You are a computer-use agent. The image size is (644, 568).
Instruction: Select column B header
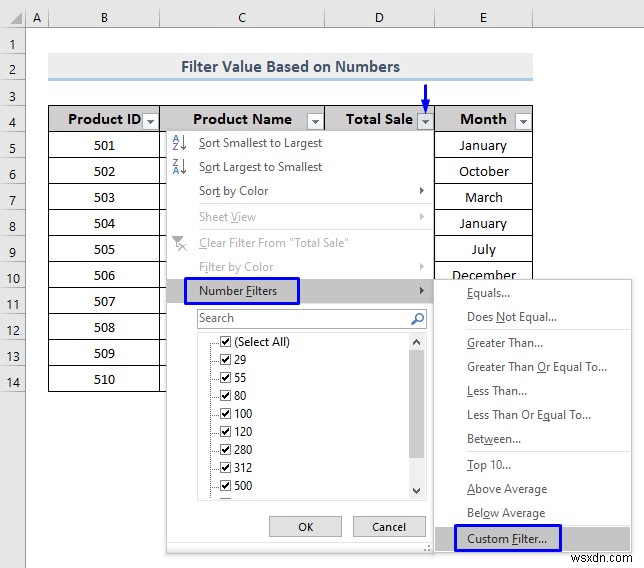click(x=104, y=18)
